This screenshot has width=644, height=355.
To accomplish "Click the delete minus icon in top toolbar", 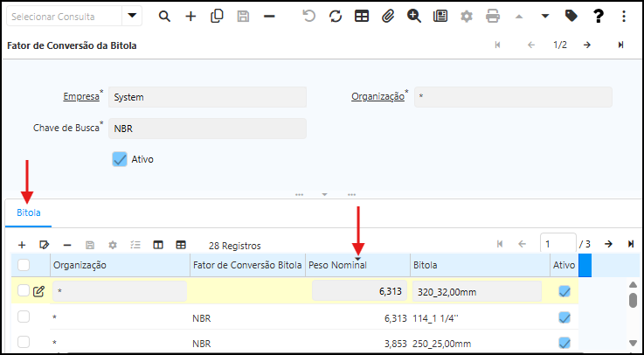I will tap(269, 17).
